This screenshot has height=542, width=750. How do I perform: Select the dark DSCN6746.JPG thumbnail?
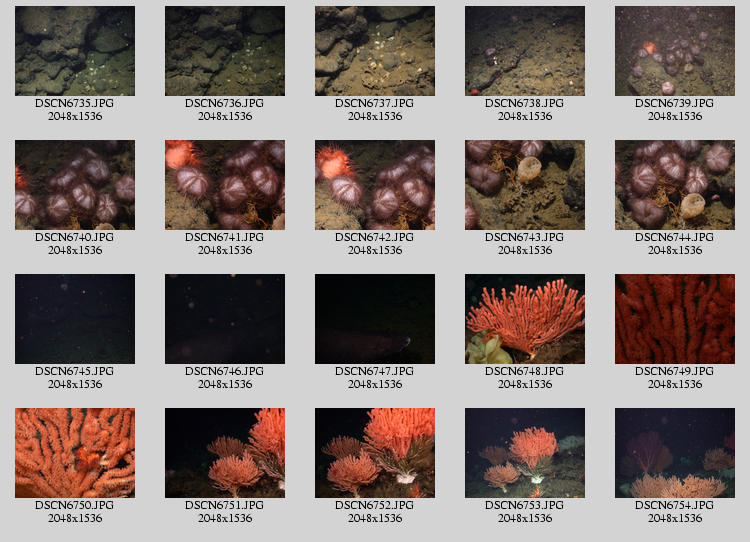pos(225,319)
